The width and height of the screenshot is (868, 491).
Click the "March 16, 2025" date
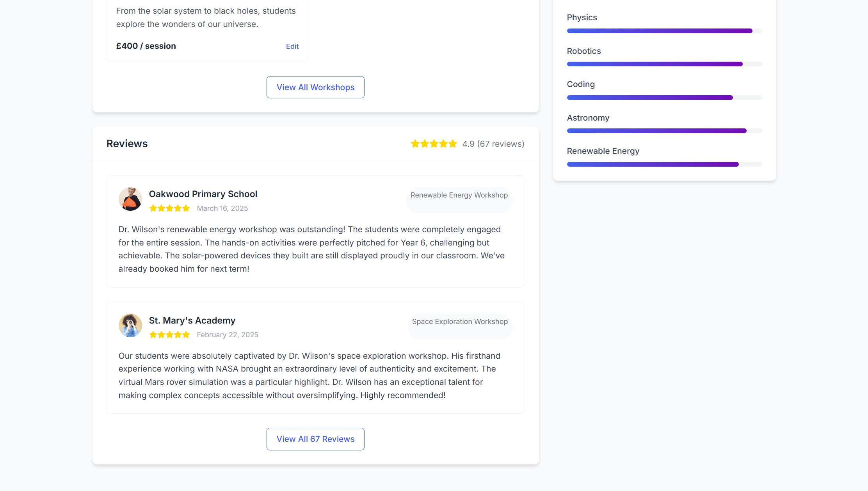click(x=222, y=208)
